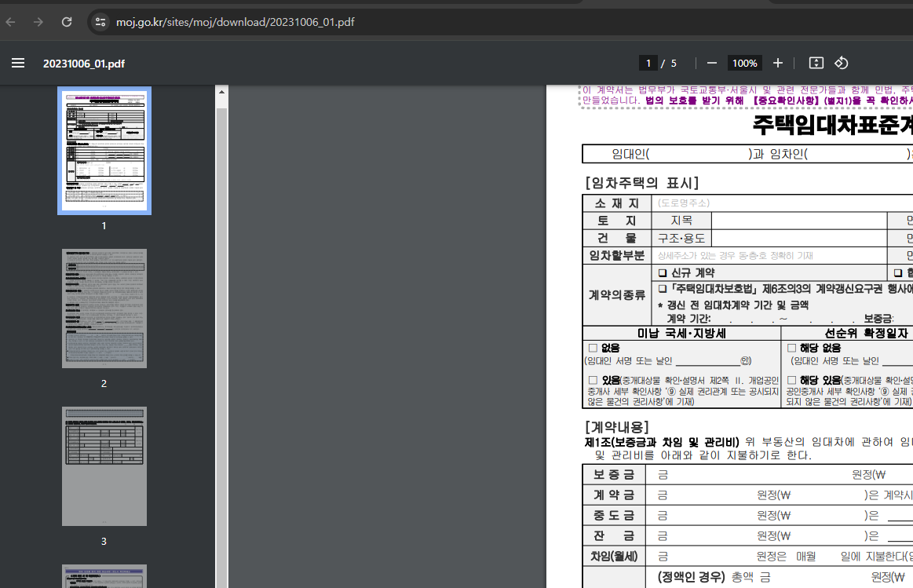Image resolution: width=913 pixels, height=588 pixels.
Task: Fit PDF to page
Action: click(x=816, y=63)
